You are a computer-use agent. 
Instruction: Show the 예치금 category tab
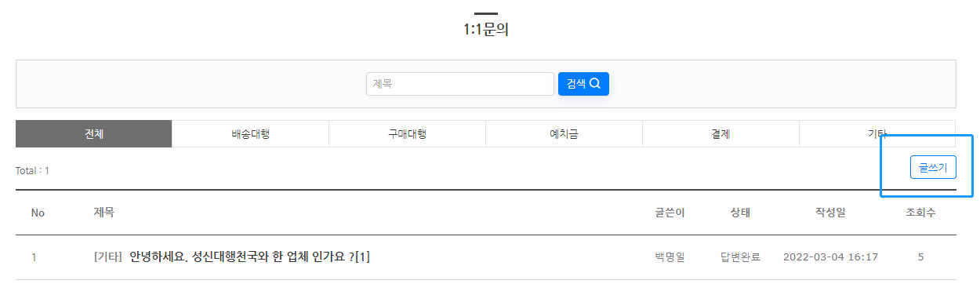point(564,133)
